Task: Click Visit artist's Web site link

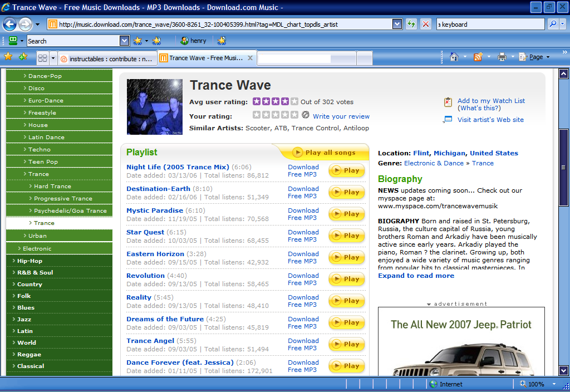Action: [490, 120]
